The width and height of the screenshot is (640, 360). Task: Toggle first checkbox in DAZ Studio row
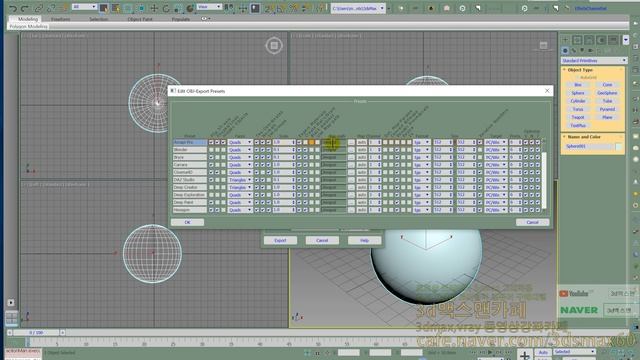(211, 180)
